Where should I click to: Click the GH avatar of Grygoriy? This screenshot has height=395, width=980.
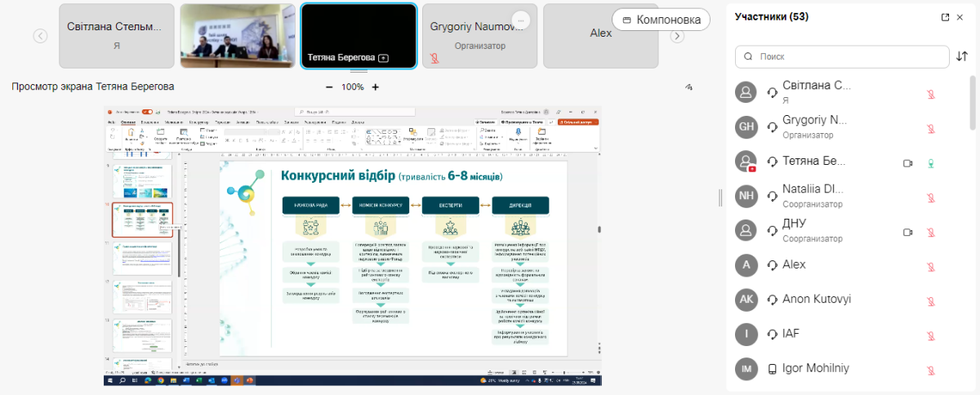pyautogui.click(x=746, y=126)
